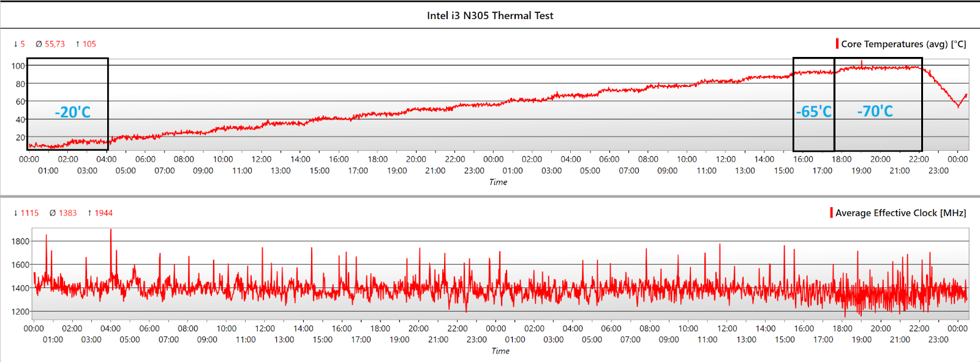The image size is (980, 362).
Task: Click the temperature curve's lowest dip after cooldown
Action: pyautogui.click(x=959, y=106)
